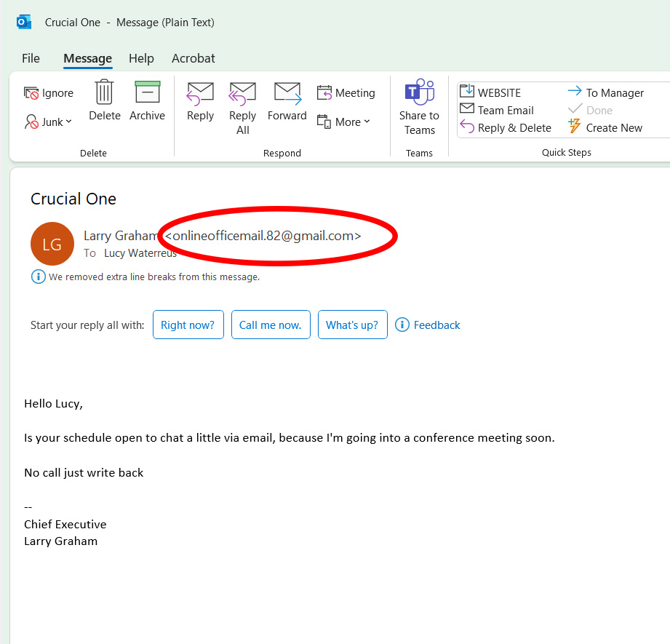
Task: Click the sender address onlineofficemail.82@gmail.com
Action: click(x=263, y=236)
